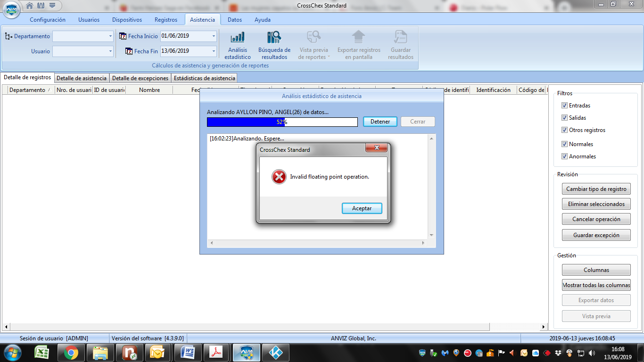Open Adobe Reader from the taskbar
The image size is (644, 362).
(x=216, y=353)
